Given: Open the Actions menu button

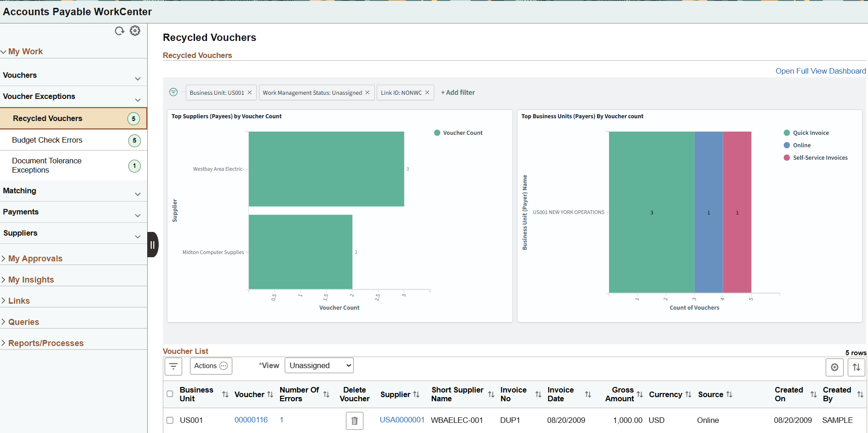Looking at the screenshot, I should tap(211, 366).
